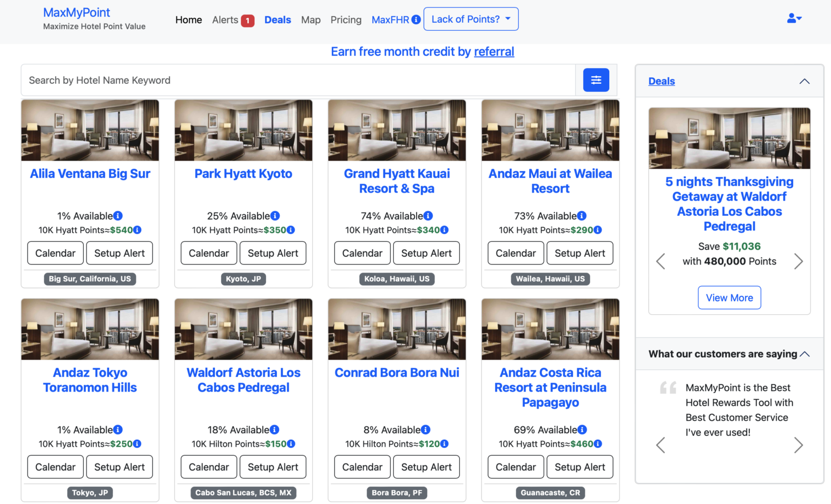
Task: Collapse the What our customers are saying section
Action: [x=804, y=354]
